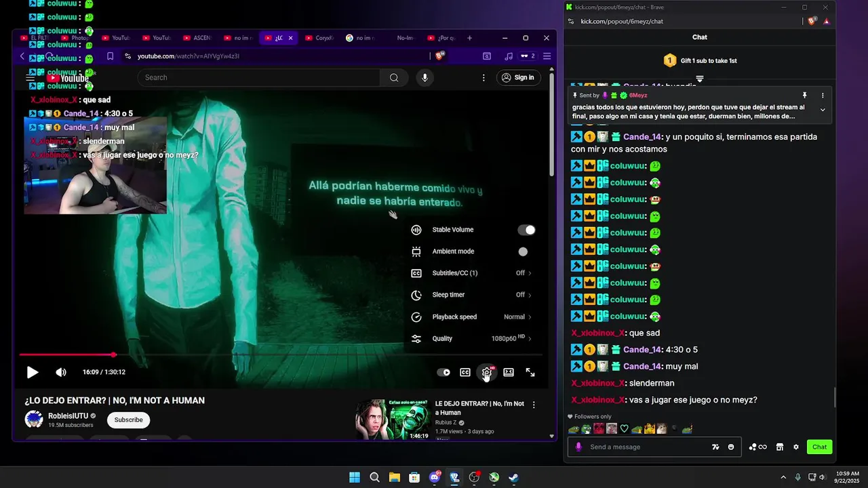Go back in the browser toolbar
868x488 pixels.
[x=22, y=56]
